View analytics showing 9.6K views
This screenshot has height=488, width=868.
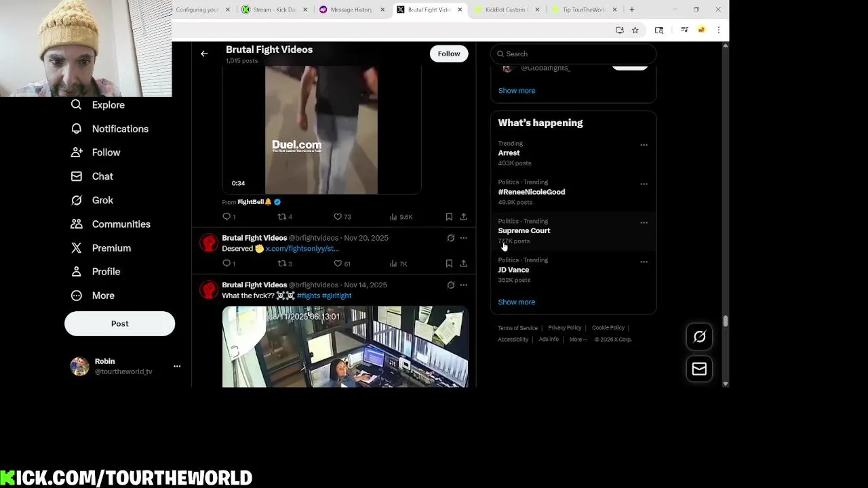401,217
